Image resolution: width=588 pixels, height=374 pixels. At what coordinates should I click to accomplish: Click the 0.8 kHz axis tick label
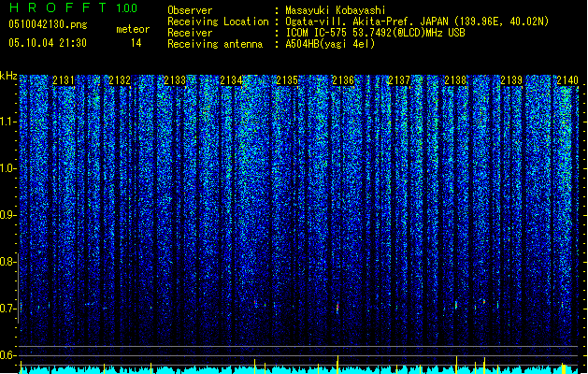pyautogui.click(x=7, y=262)
